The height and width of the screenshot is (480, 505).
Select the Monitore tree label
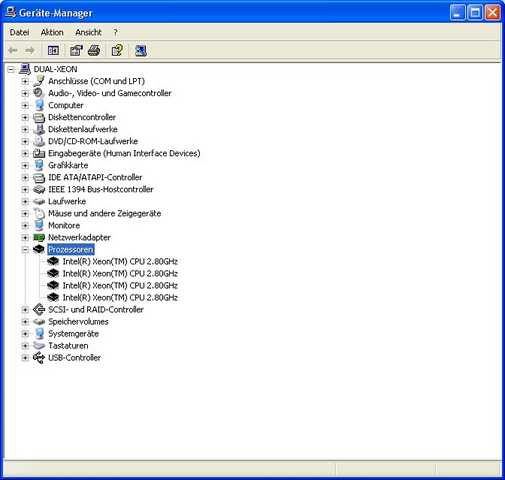tap(64, 226)
